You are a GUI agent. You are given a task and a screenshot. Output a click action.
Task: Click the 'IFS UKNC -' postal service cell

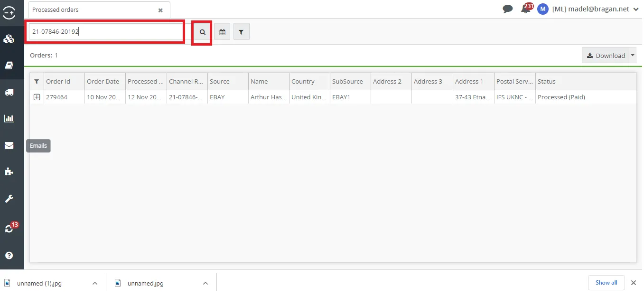[x=515, y=97]
